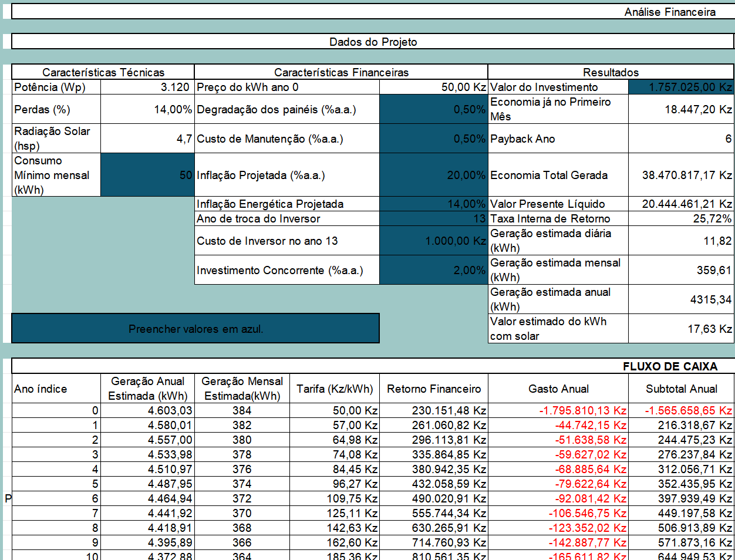Click generation value 4.557,00
Image resolution: width=735 pixels, height=560 pixels.
(x=147, y=440)
